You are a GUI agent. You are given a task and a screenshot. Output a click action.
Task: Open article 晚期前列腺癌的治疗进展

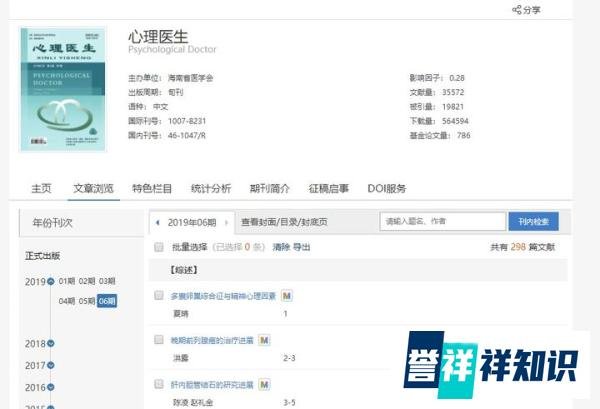pyautogui.click(x=212, y=340)
